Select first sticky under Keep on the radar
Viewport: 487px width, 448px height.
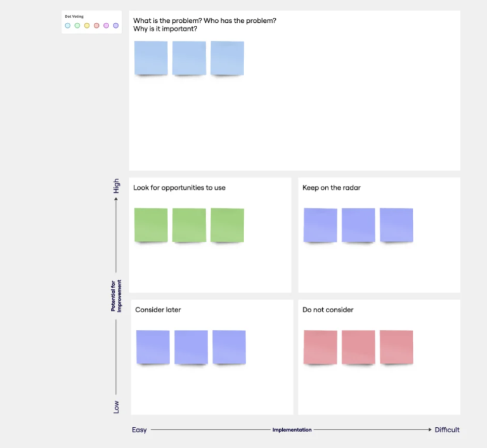click(320, 225)
